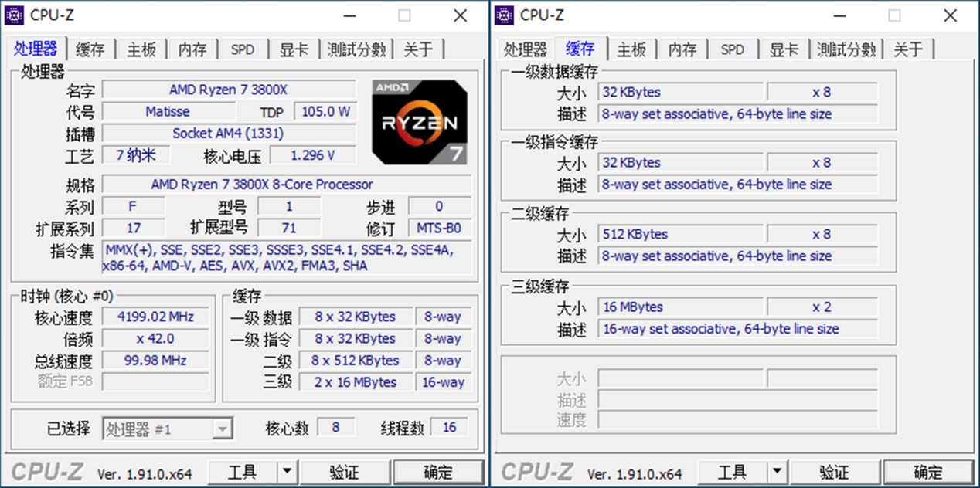
Task: Click the CPU-Z version logo in right window
Action: click(x=536, y=472)
